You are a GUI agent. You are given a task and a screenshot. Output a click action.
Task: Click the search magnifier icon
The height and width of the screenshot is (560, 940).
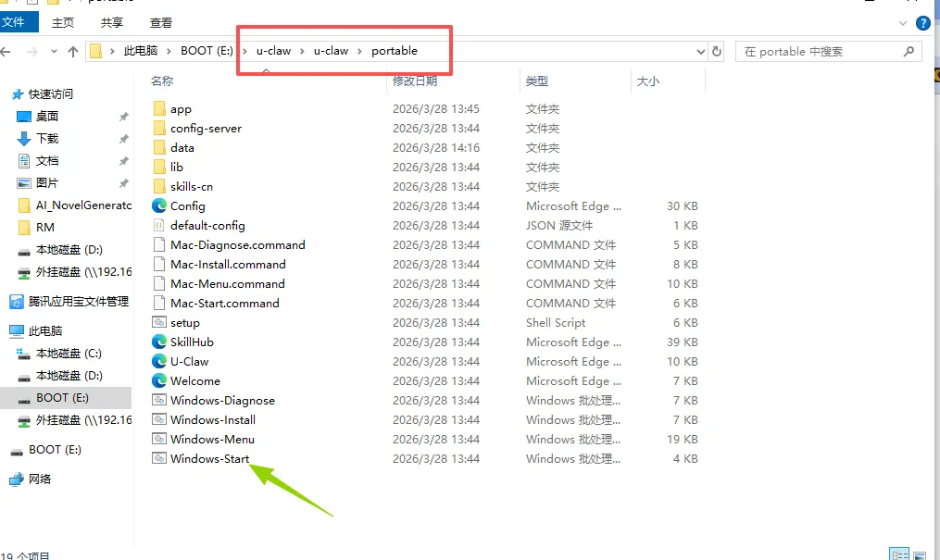click(909, 52)
